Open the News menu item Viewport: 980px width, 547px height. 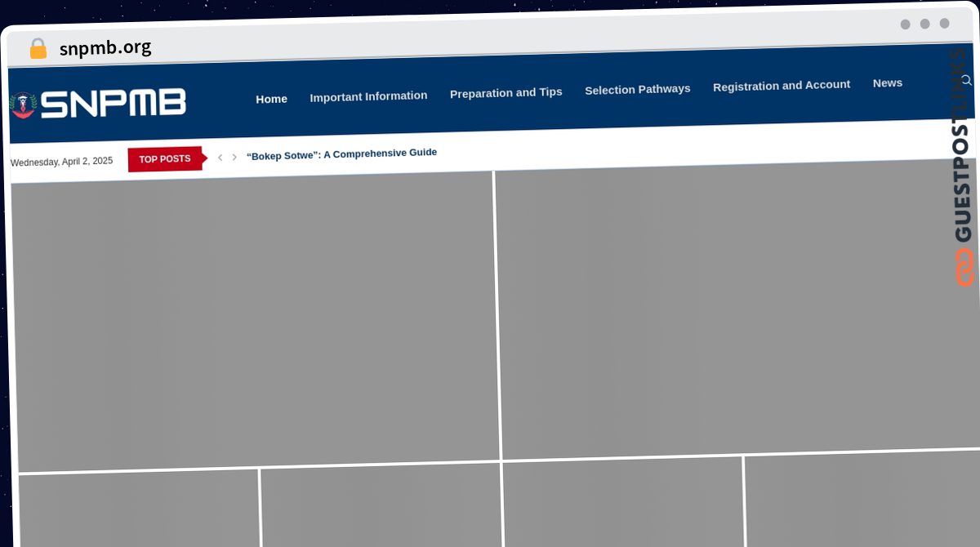pyautogui.click(x=887, y=82)
